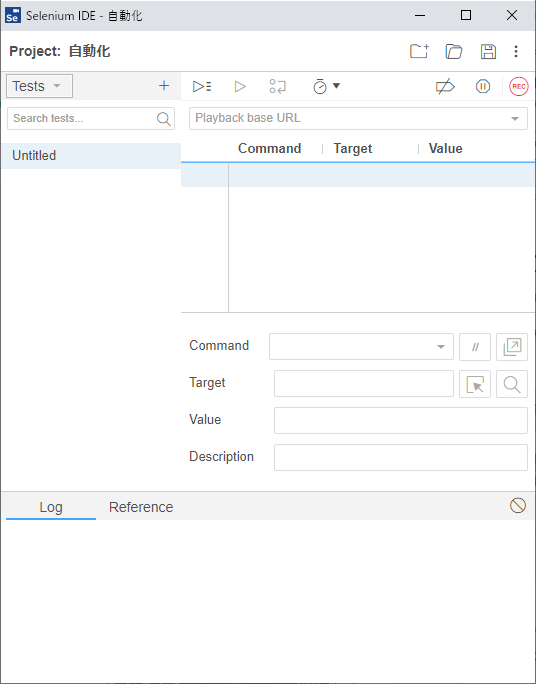Run the current test
Viewport: 536px width, 684px height.
tap(240, 86)
